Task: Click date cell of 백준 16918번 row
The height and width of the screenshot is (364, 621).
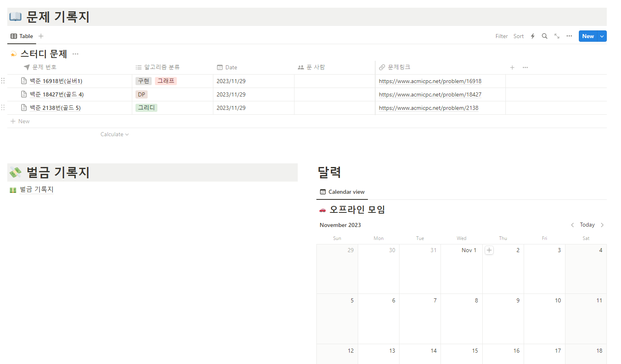Action: pos(254,81)
